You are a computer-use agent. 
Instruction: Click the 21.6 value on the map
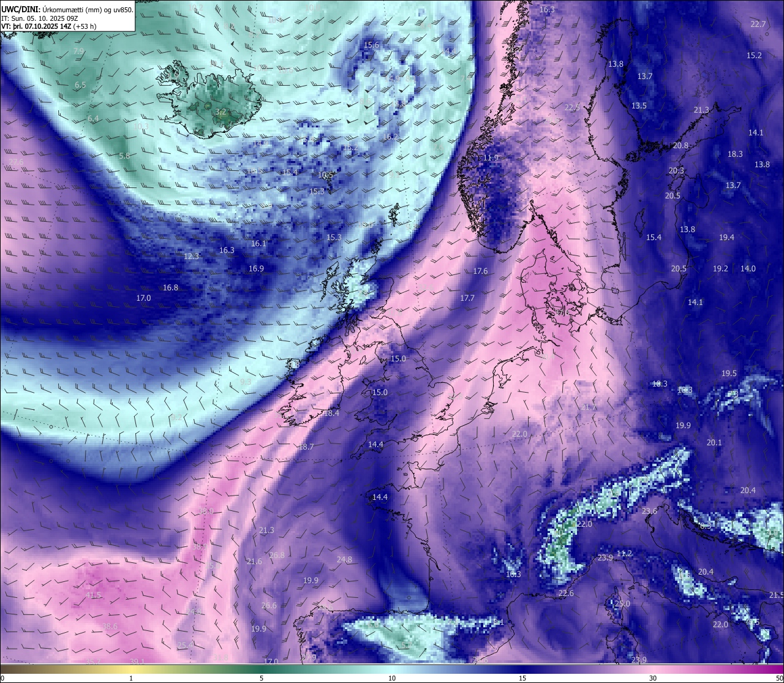[x=254, y=561]
